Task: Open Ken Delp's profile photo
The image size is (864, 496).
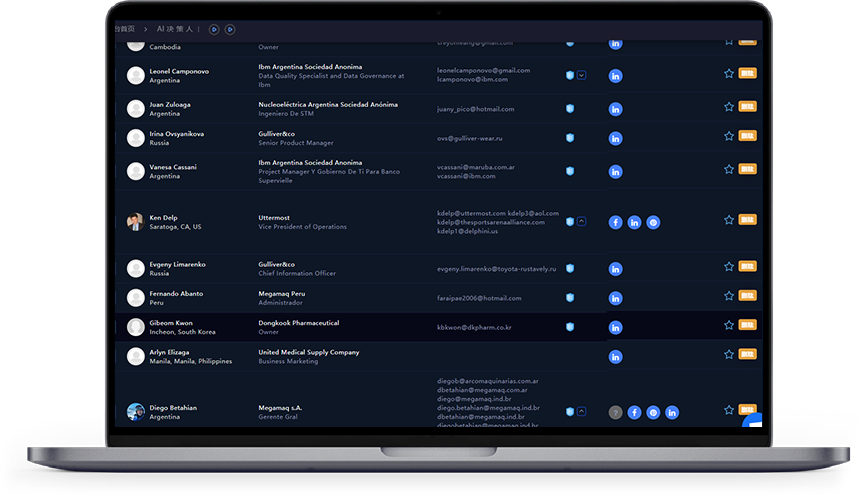Action: coord(135,222)
